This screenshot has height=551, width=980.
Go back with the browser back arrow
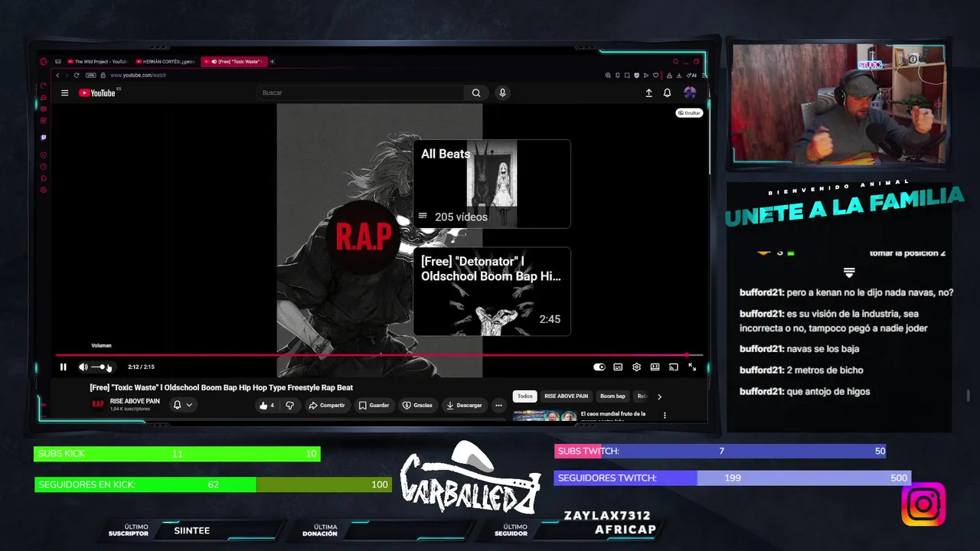tap(57, 75)
